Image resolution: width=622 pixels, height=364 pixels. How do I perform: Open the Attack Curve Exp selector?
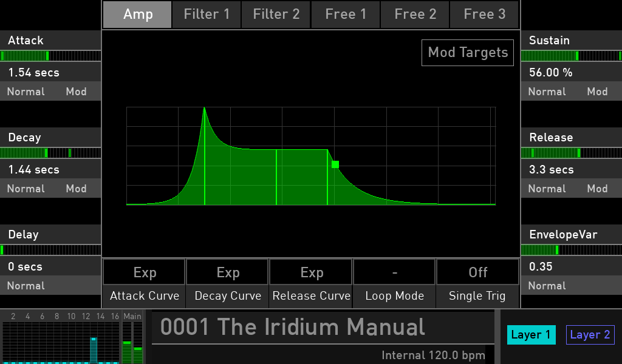coord(144,273)
